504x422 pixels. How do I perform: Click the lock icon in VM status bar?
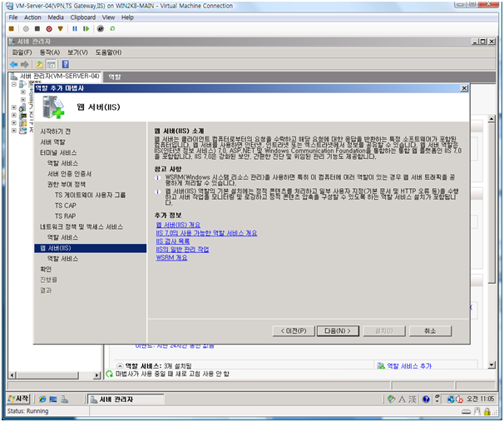pos(487,411)
